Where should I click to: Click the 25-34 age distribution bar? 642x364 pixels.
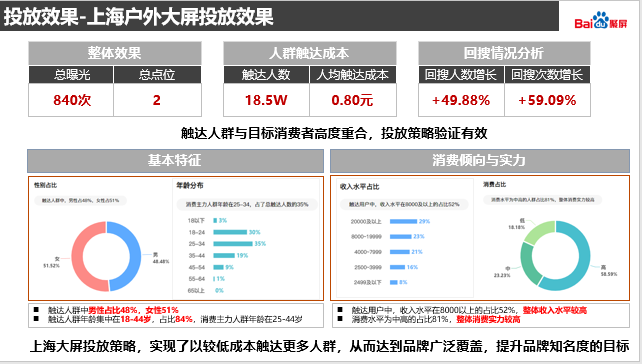(x=233, y=244)
